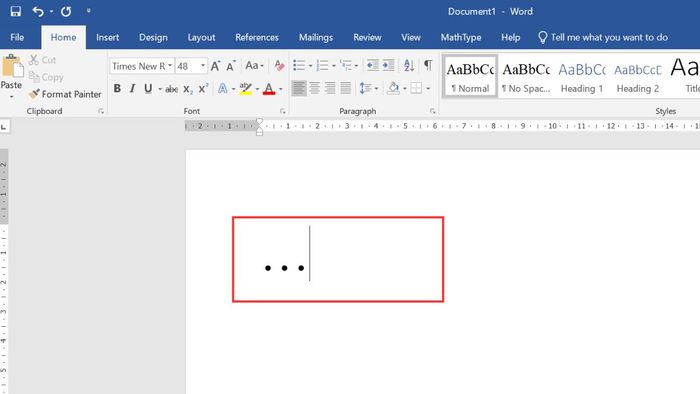Open the Layout tab
700x394 pixels.
pyautogui.click(x=201, y=37)
